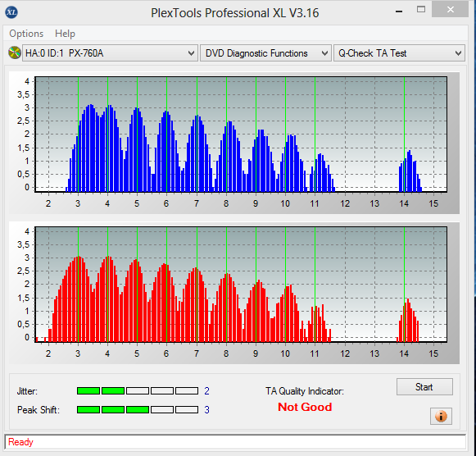Click the TA Quality Indicator label
The width and height of the screenshot is (476, 456).
tap(305, 391)
